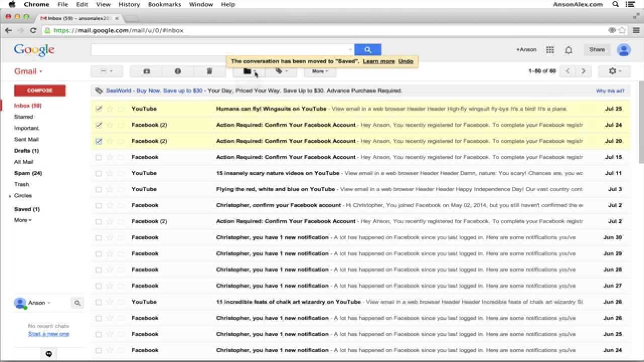This screenshot has height=362, width=644.
Task: Check the Facebook Jun 30 notification email
Action: tap(99, 237)
